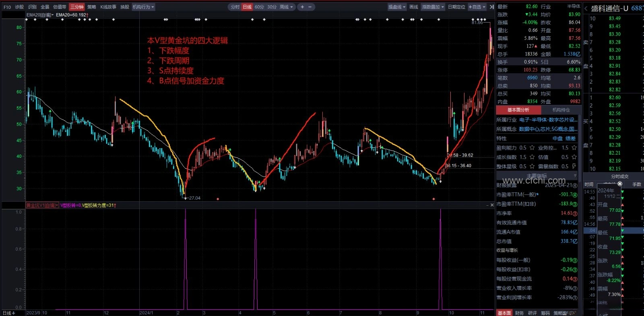The image size is (644, 316).
Task: Switch to the bottom 研评 tab
Action: 532,313
